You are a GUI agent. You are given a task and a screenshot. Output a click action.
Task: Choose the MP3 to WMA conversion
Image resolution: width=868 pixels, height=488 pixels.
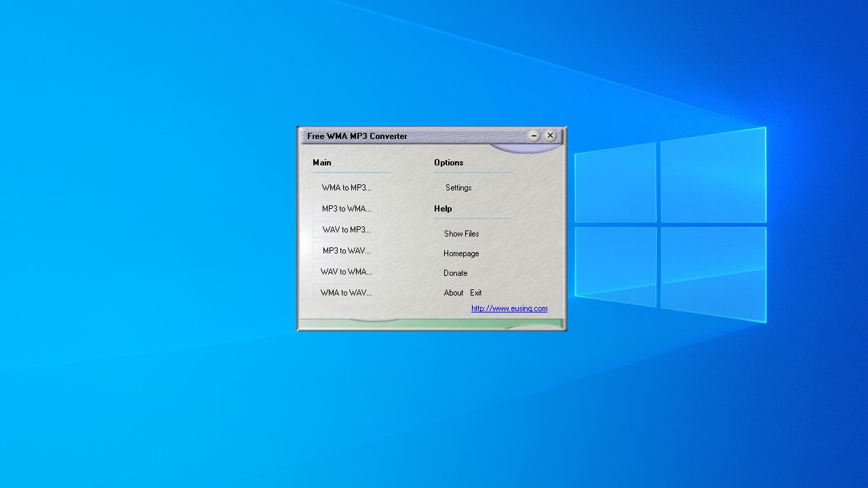pos(347,209)
